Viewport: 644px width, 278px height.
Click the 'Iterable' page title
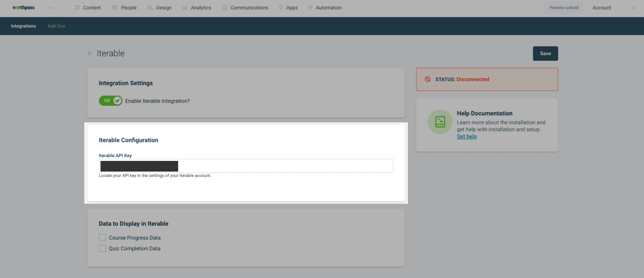111,53
